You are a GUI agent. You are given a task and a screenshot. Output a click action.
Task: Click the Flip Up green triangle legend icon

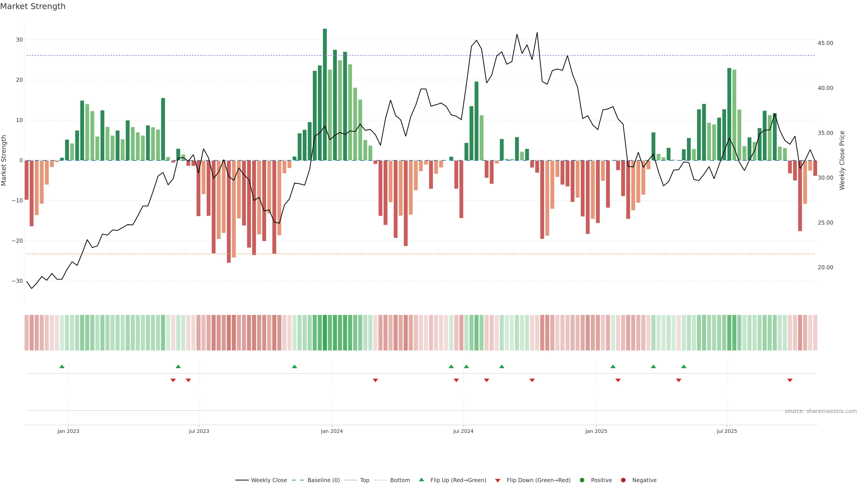(x=421, y=480)
